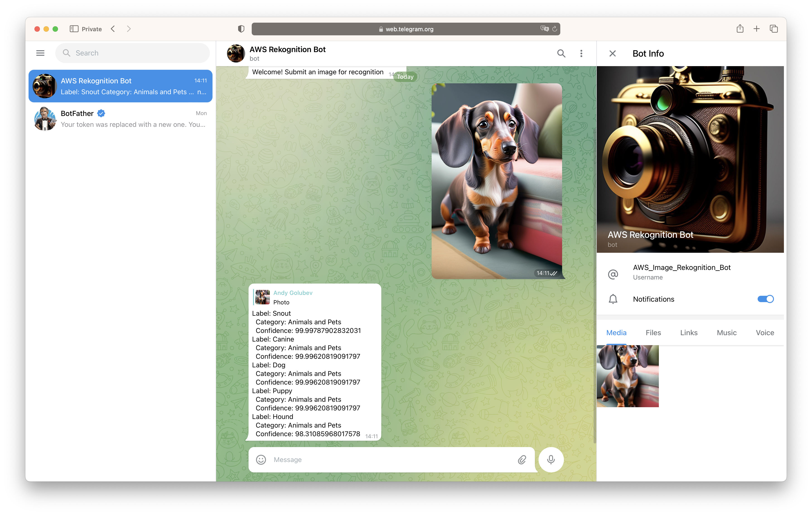Open the BotFather chat
Viewport: 812px width, 515px height.
coord(120,119)
